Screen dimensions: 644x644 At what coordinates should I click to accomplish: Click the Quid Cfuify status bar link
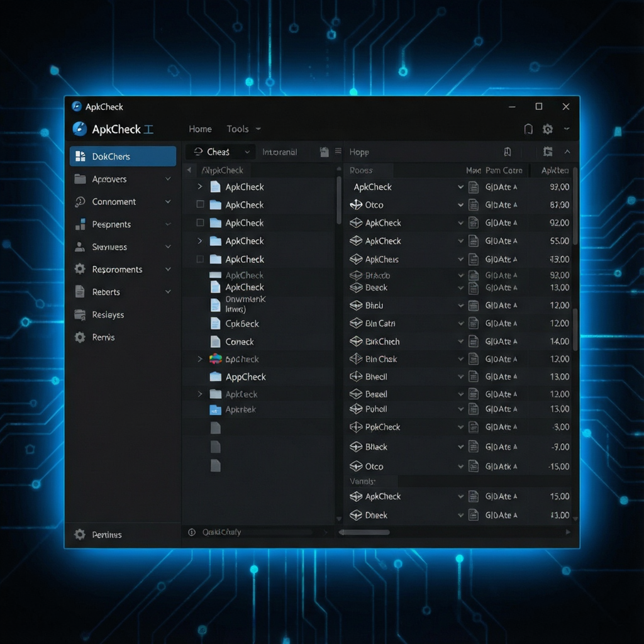click(x=221, y=532)
